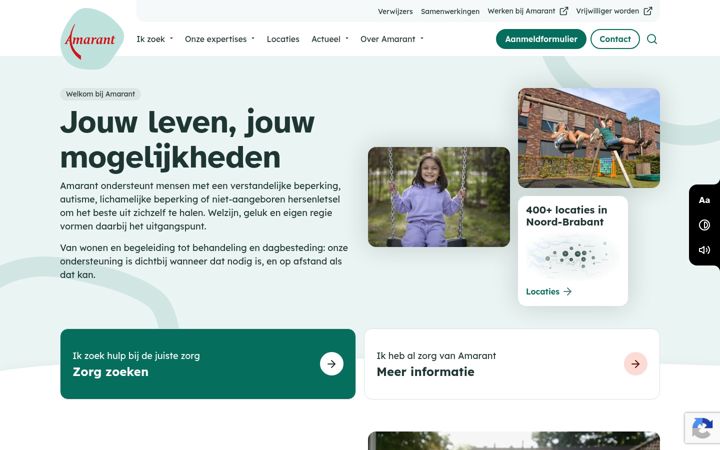720x450 pixels.
Task: Click the text Ik zoek hulp bij de juiste zorg
Action: (136, 356)
